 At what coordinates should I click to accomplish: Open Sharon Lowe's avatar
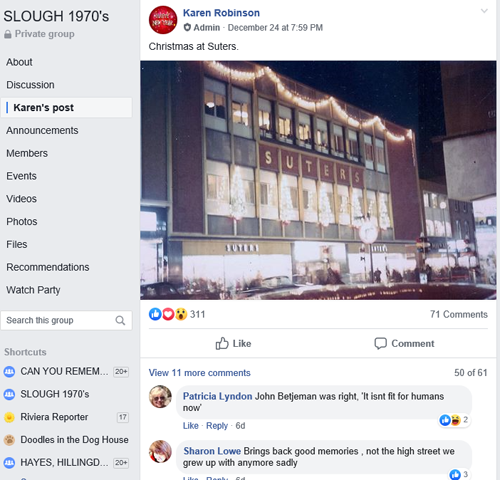click(160, 452)
